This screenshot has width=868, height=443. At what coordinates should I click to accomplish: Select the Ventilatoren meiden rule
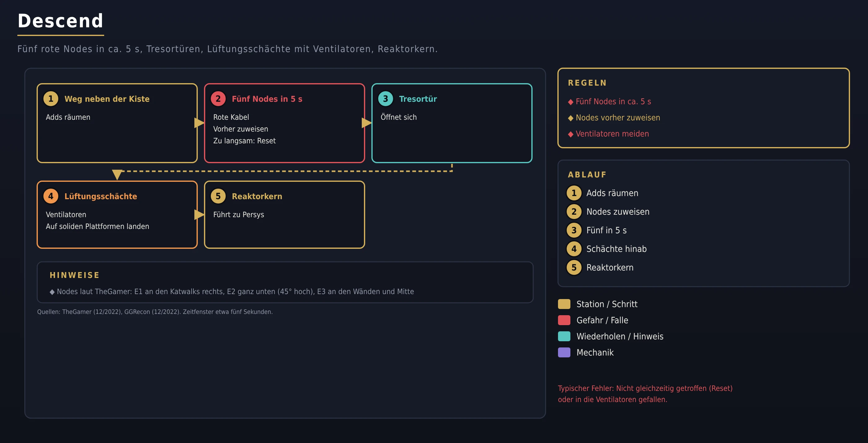point(608,134)
